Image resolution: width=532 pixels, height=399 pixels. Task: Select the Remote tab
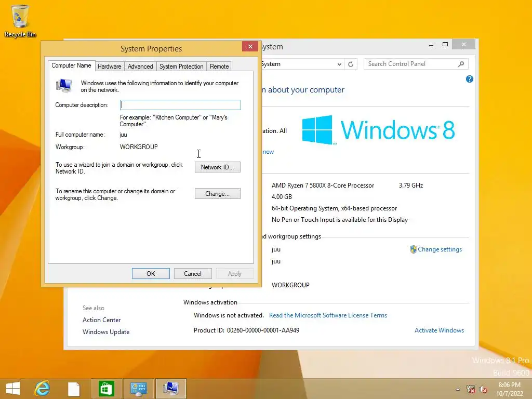219,66
